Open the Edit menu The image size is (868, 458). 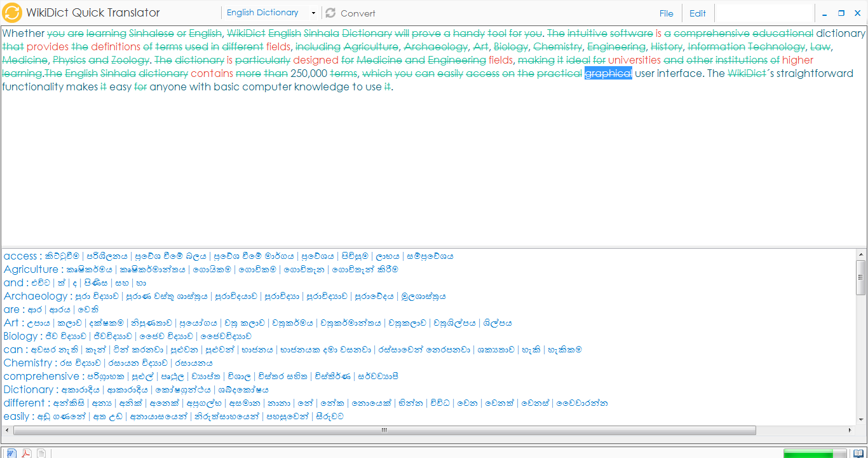698,13
